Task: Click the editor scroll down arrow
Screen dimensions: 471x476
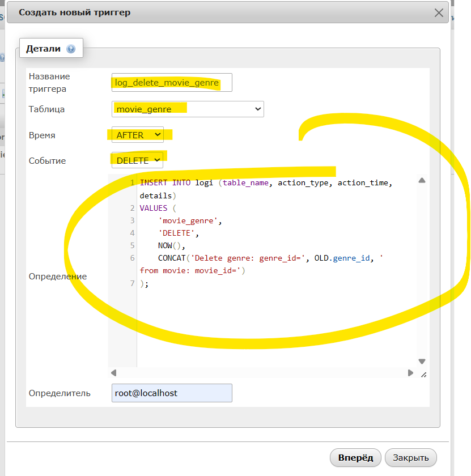Action: (x=422, y=362)
